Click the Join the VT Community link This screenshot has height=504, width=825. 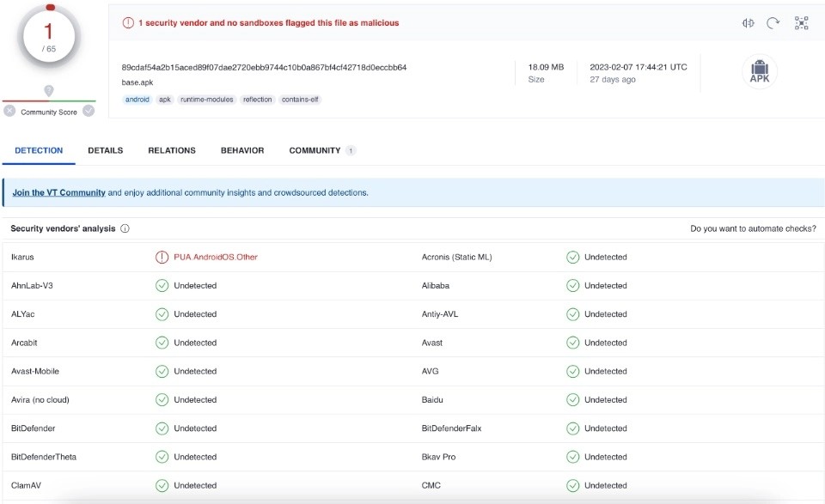coord(59,193)
